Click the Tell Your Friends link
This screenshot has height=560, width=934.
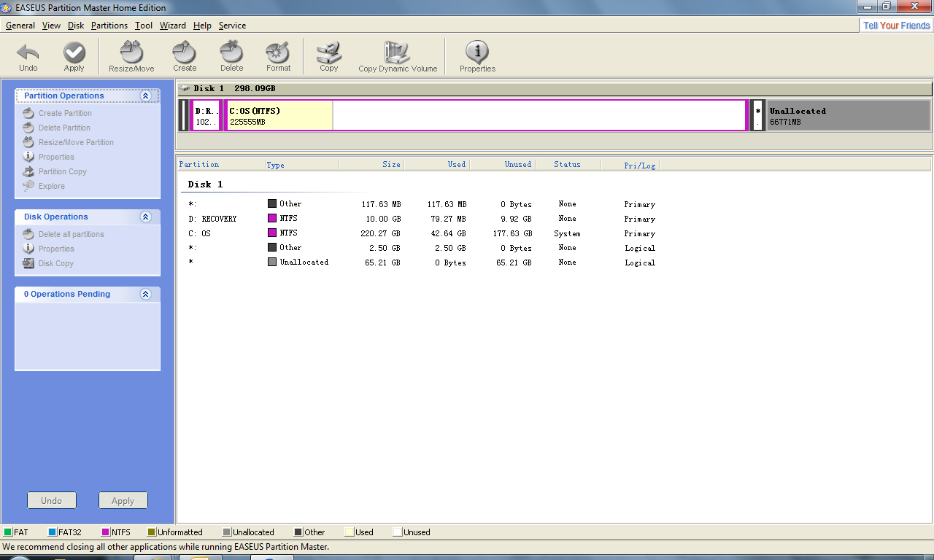897,26
